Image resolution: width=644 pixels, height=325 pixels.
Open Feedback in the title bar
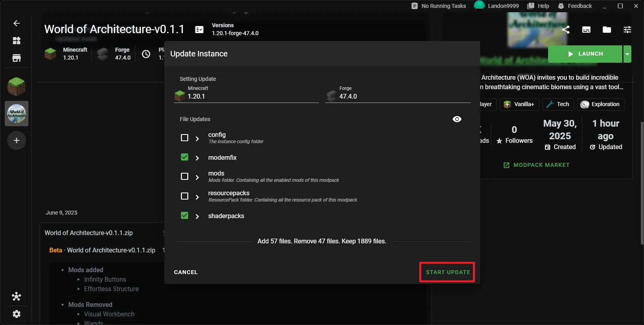click(575, 6)
